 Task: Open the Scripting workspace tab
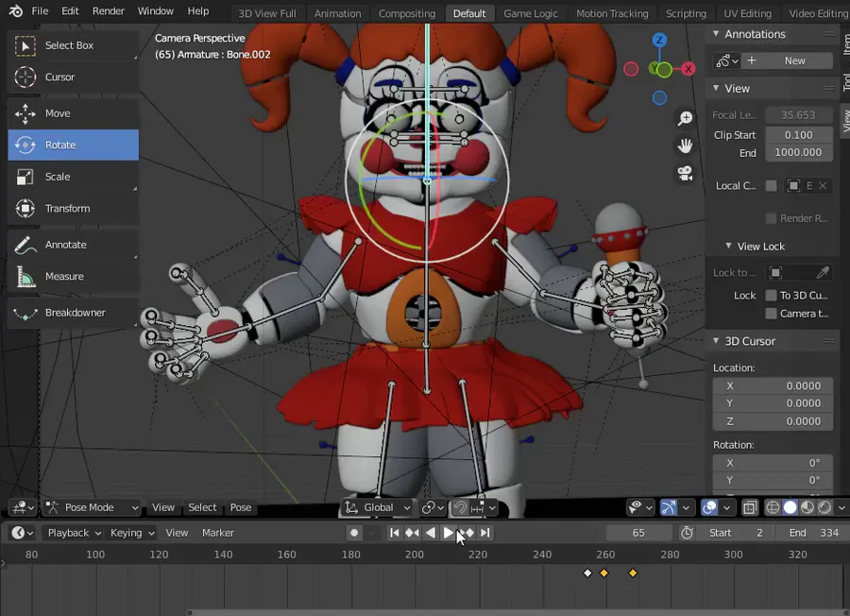click(686, 13)
